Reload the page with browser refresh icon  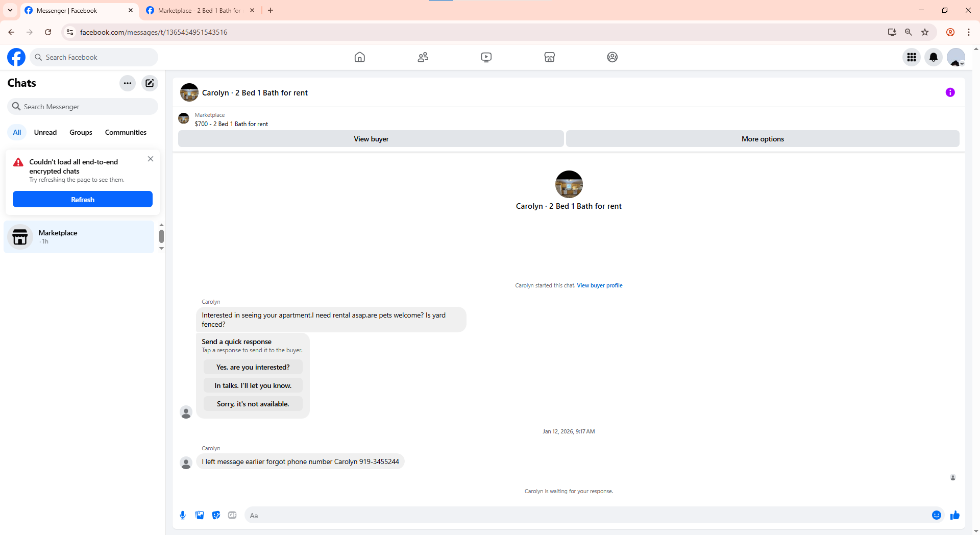(x=48, y=32)
